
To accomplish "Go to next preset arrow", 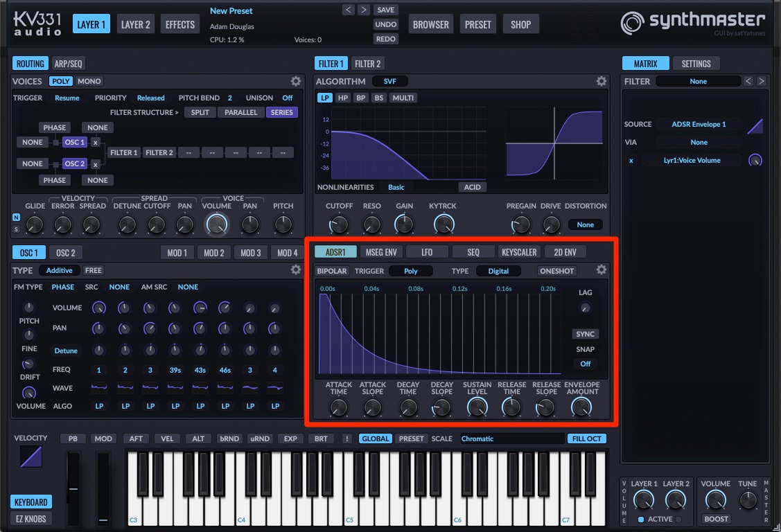I will click(364, 10).
